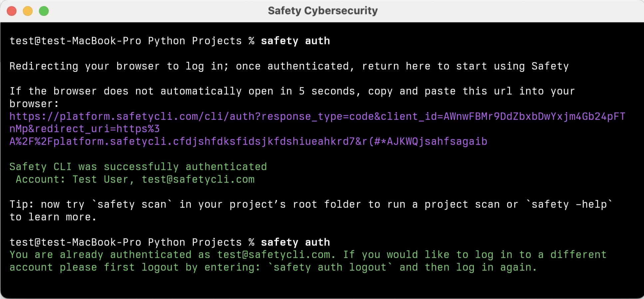Click the safety auth command below the tip
This screenshot has height=299, width=644.
(295, 242)
